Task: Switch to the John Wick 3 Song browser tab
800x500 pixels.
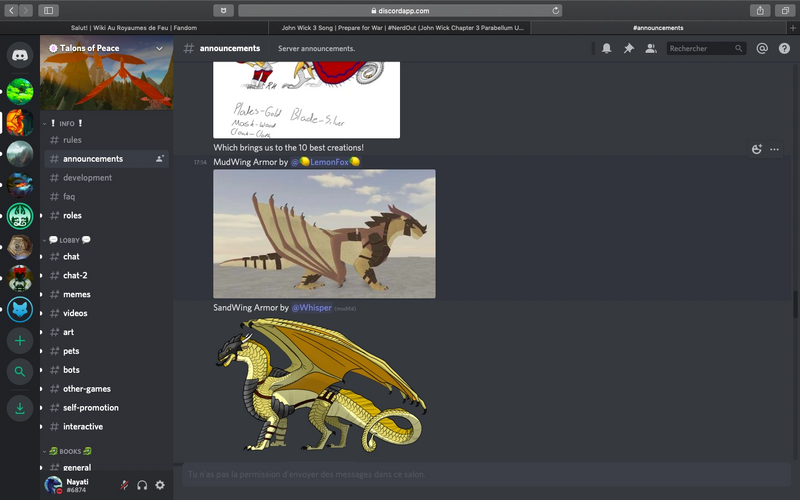Action: 402,28
